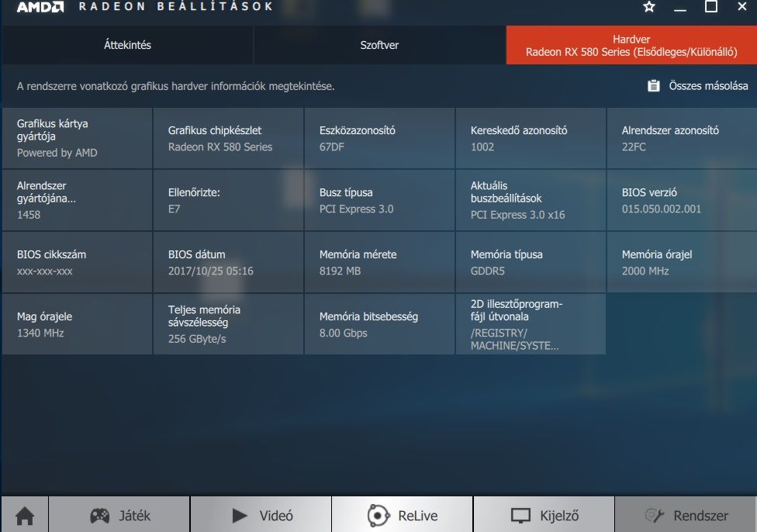The image size is (757, 532).
Task: Open the Videó section
Action: click(x=261, y=515)
